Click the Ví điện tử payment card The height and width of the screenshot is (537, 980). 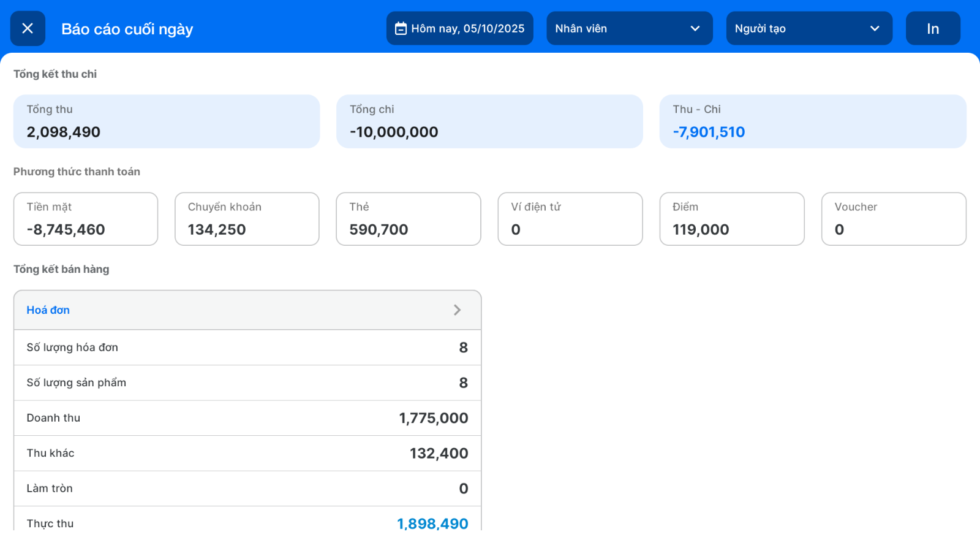tap(570, 219)
